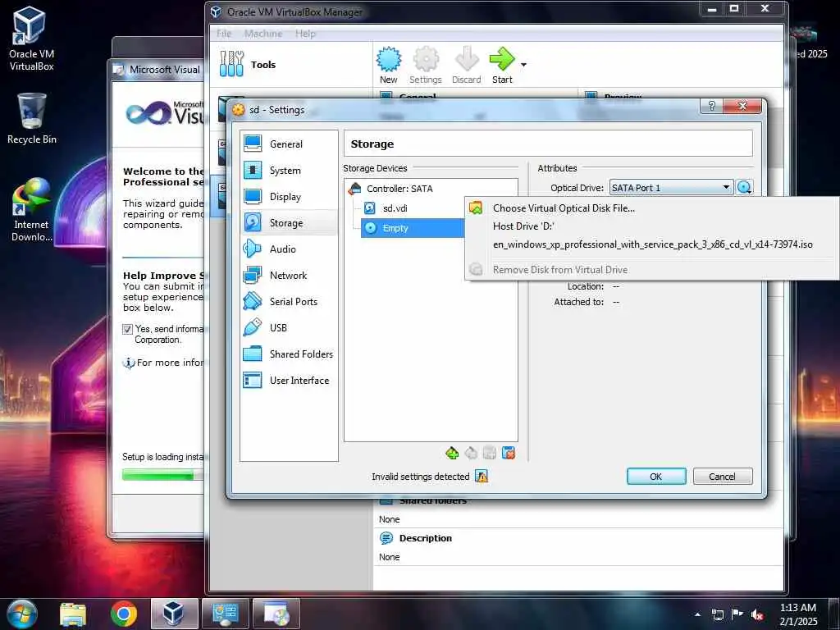840x630 pixels.
Task: Click the VirtualBox taskbar button
Action: (x=173, y=614)
